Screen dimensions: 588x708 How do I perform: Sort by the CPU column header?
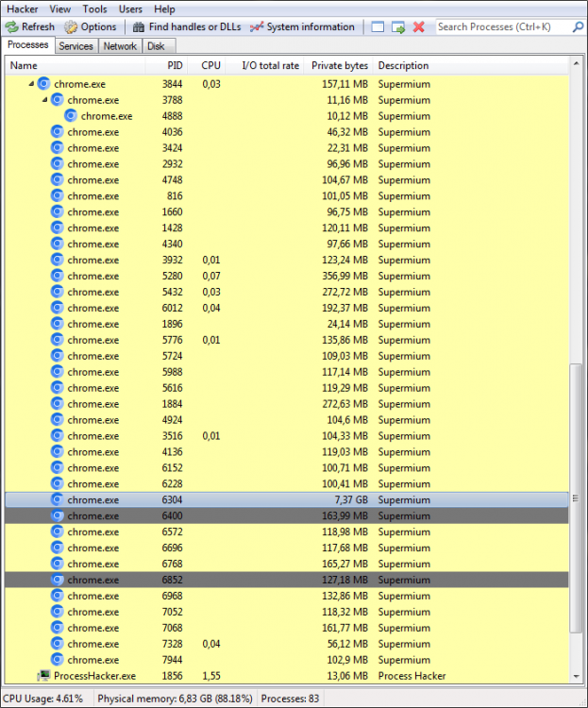tap(207, 65)
